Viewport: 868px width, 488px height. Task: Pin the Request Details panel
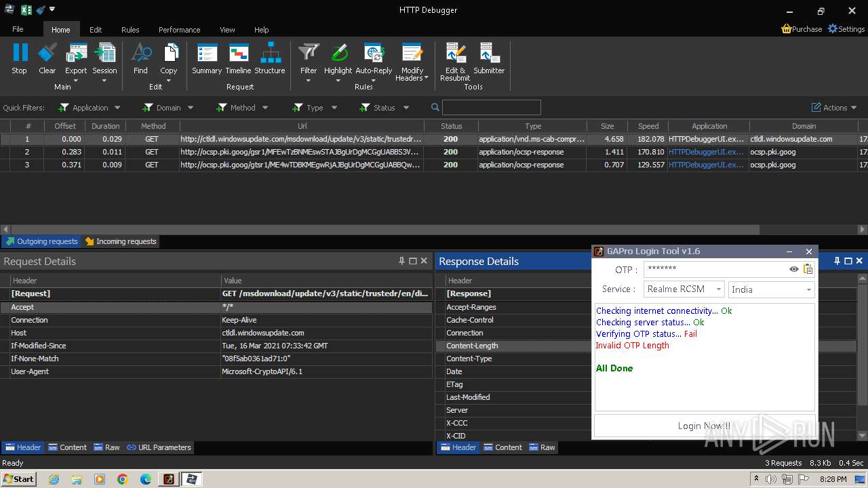tap(402, 260)
